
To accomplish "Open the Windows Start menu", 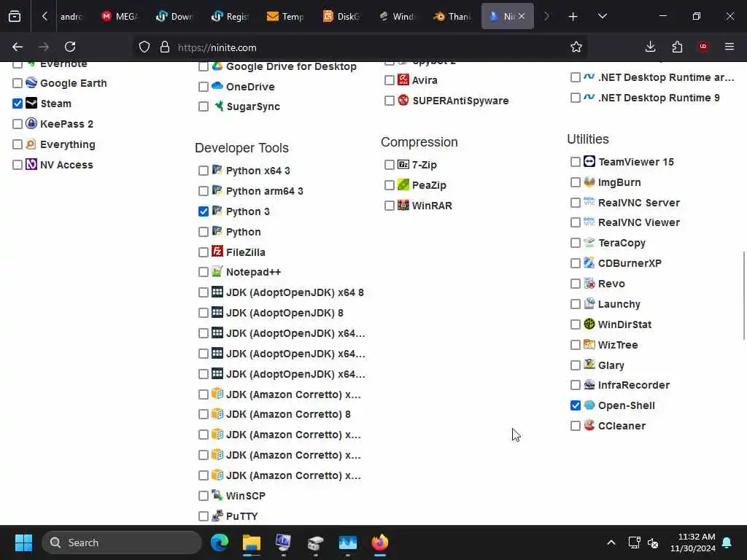I will [x=23, y=542].
